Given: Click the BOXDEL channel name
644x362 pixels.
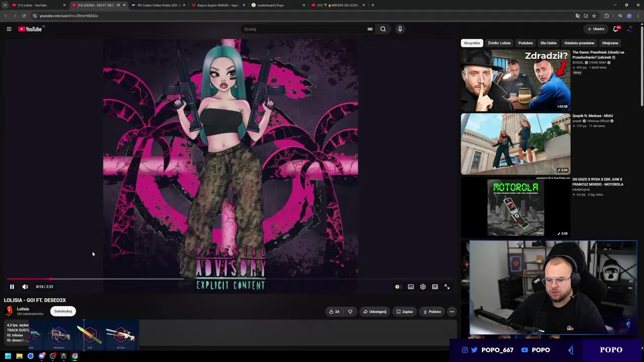Looking at the screenshot, I should [x=578, y=62].
